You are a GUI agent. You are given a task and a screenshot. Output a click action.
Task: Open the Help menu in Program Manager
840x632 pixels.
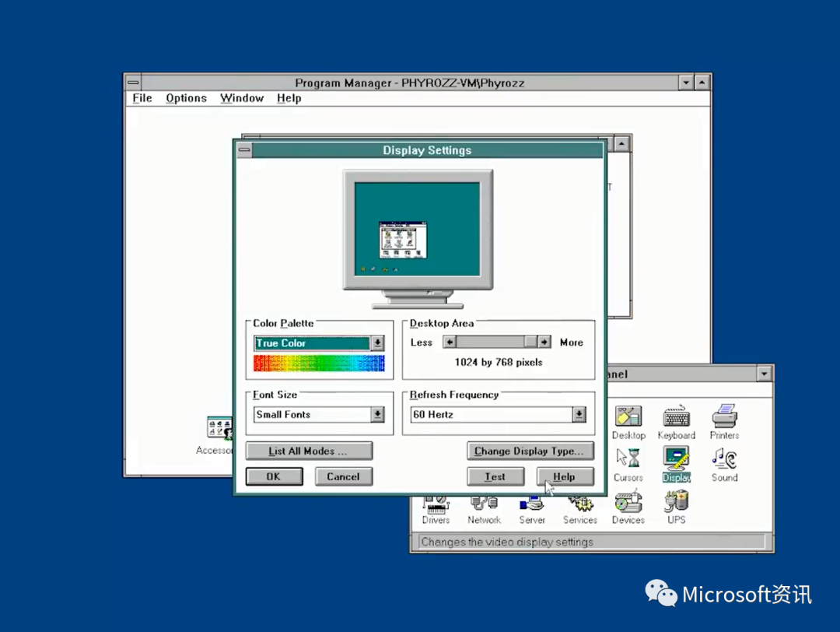coord(289,98)
